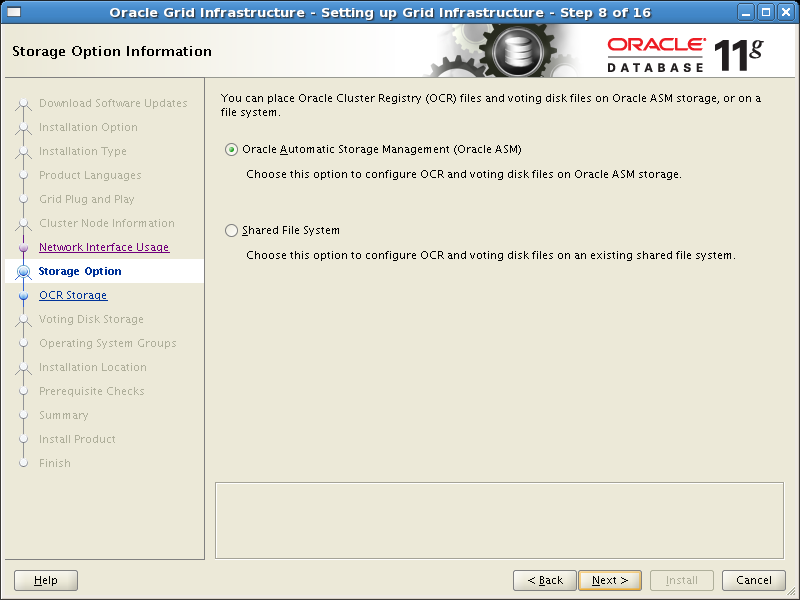Click the shared file system description text
800x600 pixels.
(491, 255)
